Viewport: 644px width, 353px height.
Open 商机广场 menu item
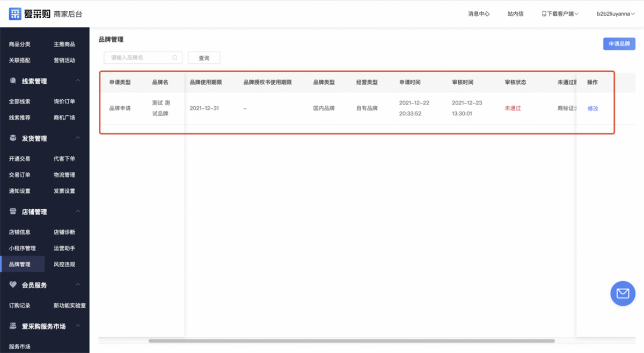pyautogui.click(x=64, y=117)
